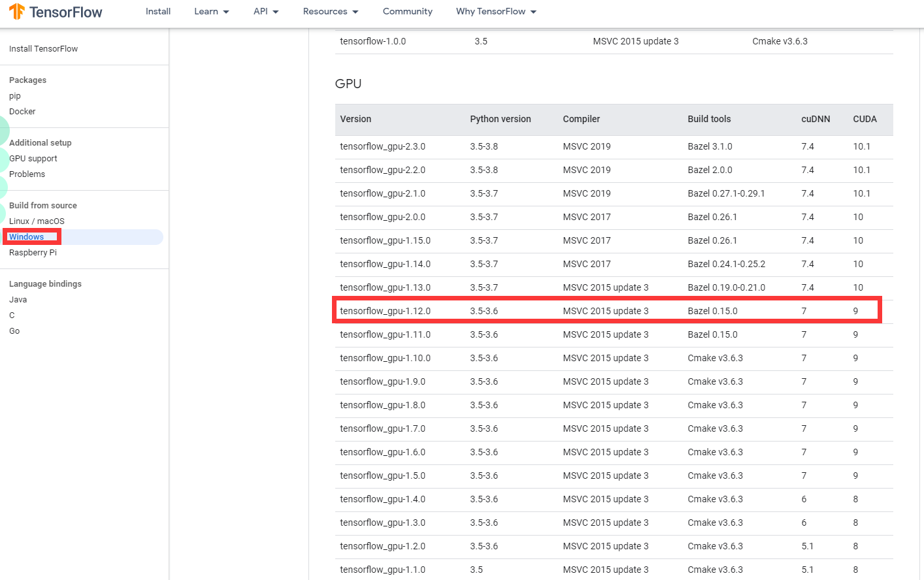Click cuDNN 5.1 in tensorflow_gpu-1.2.0 row
The image size is (924, 580).
coord(808,546)
